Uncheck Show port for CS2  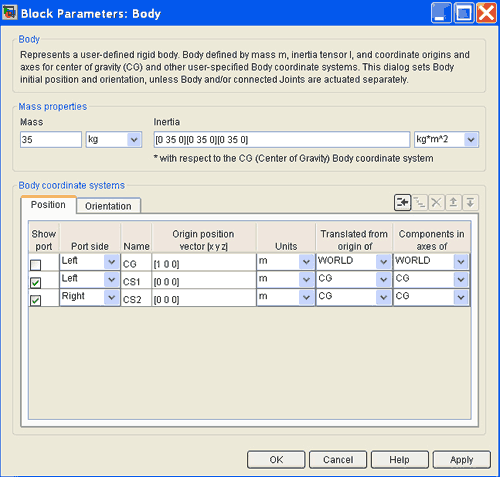pos(36,300)
